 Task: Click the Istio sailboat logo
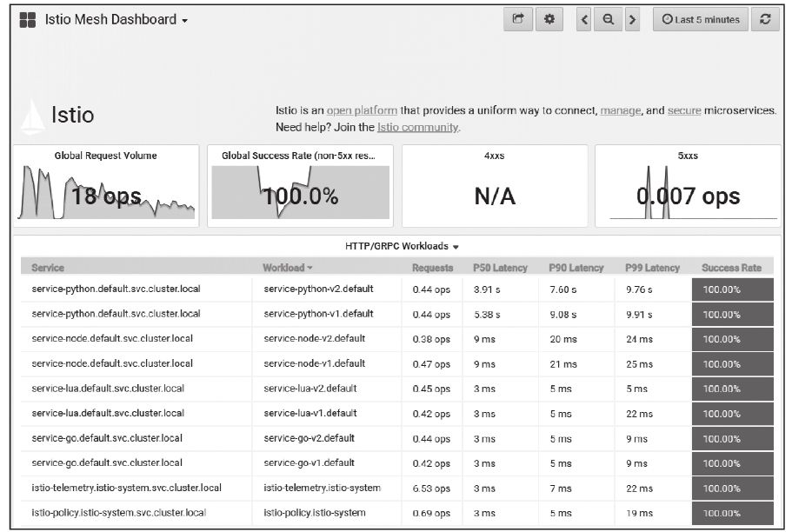tap(32, 116)
